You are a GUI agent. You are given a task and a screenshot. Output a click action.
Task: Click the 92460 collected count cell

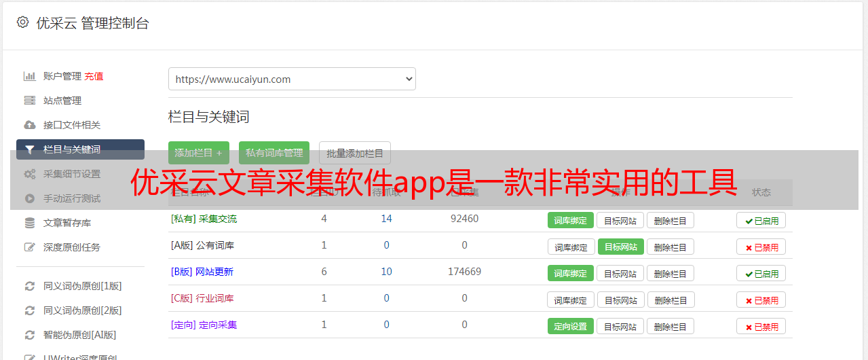[464, 219]
